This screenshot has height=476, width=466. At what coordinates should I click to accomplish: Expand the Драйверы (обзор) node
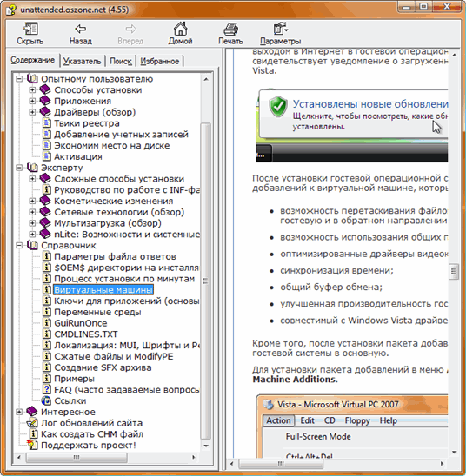(32, 112)
